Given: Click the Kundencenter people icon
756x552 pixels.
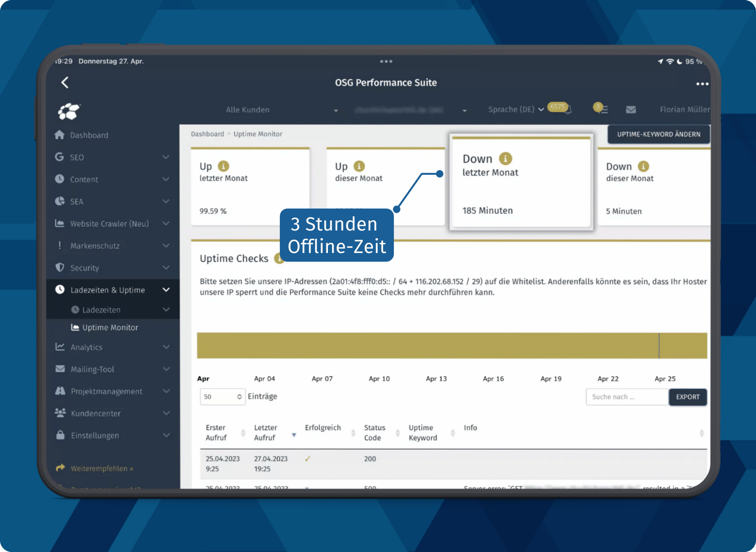Looking at the screenshot, I should point(60,412).
